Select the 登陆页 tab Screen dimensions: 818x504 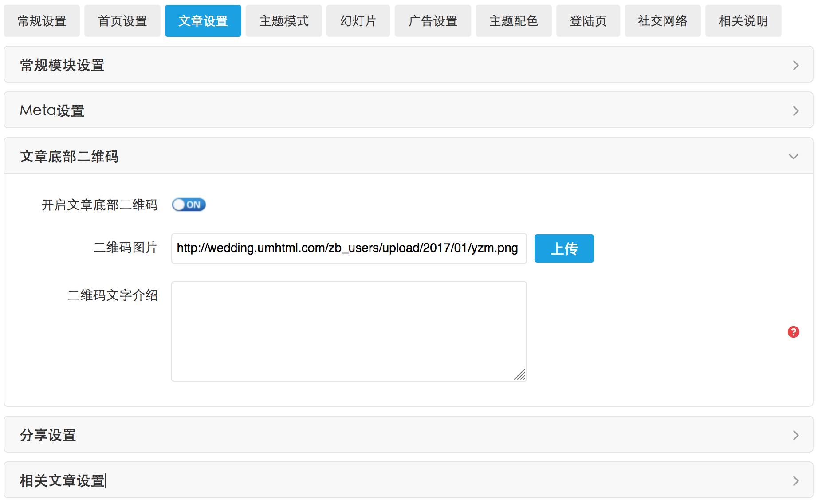(588, 21)
